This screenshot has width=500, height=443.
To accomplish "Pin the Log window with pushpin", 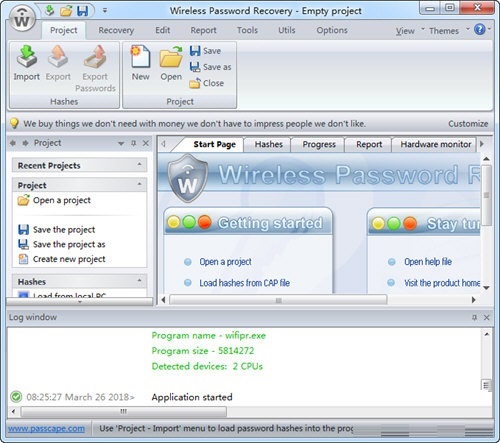I will [x=474, y=317].
